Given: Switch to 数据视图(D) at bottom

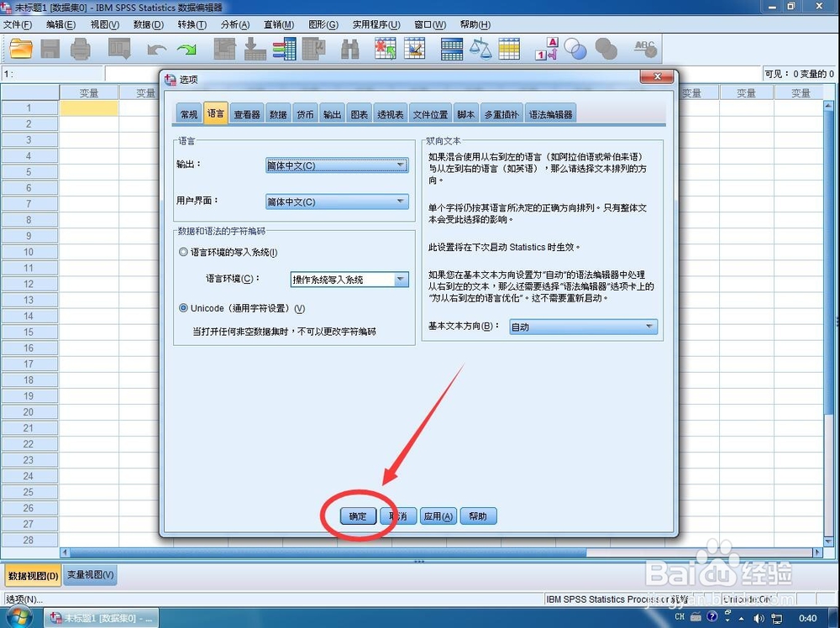Looking at the screenshot, I should (x=33, y=576).
